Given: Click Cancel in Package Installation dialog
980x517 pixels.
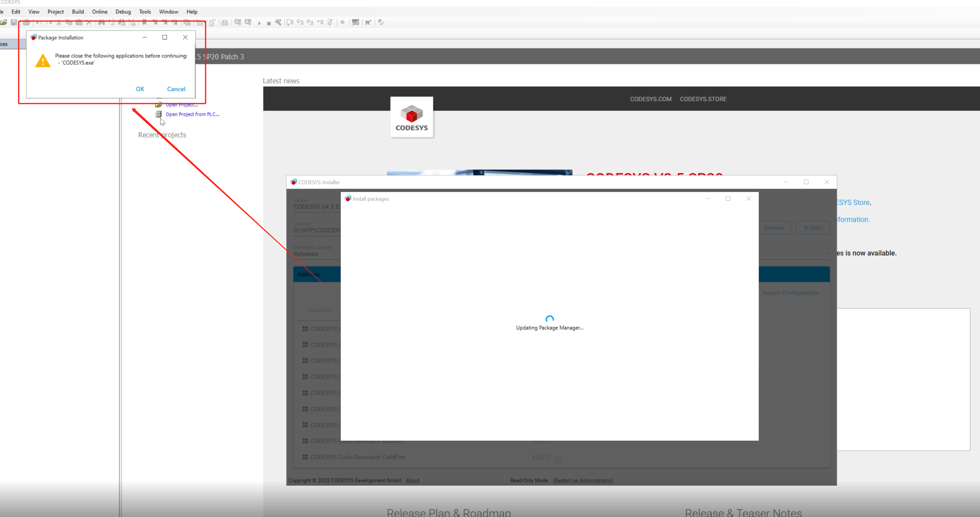Looking at the screenshot, I should coord(176,89).
